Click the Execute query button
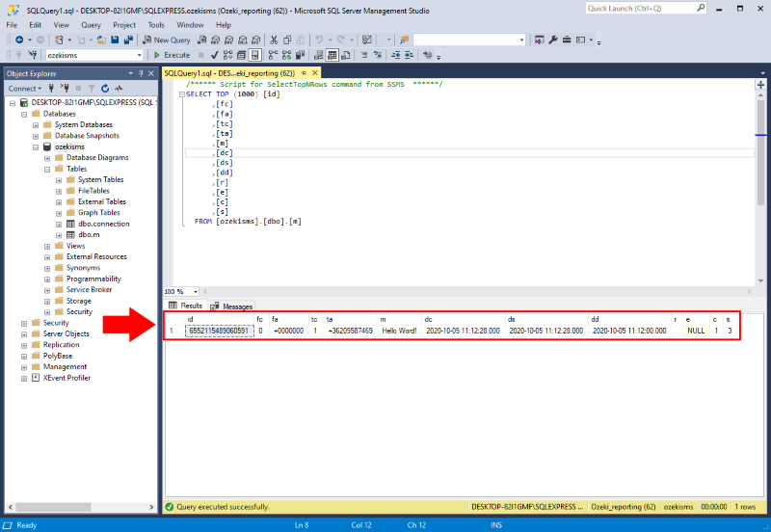This screenshot has width=771, height=532. point(172,55)
